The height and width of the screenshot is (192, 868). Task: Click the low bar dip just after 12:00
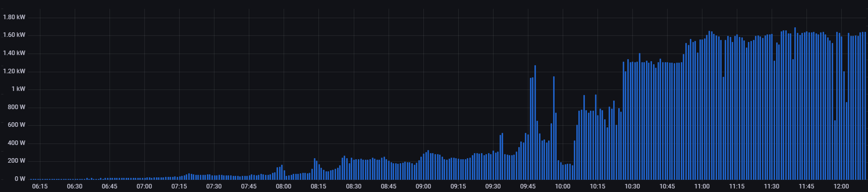point(847,141)
